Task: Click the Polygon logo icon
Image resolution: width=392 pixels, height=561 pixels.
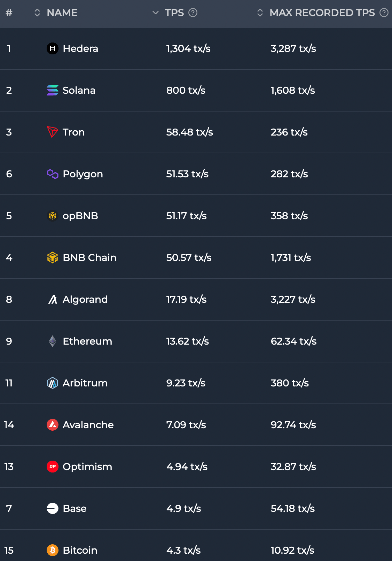Action: 53,174
